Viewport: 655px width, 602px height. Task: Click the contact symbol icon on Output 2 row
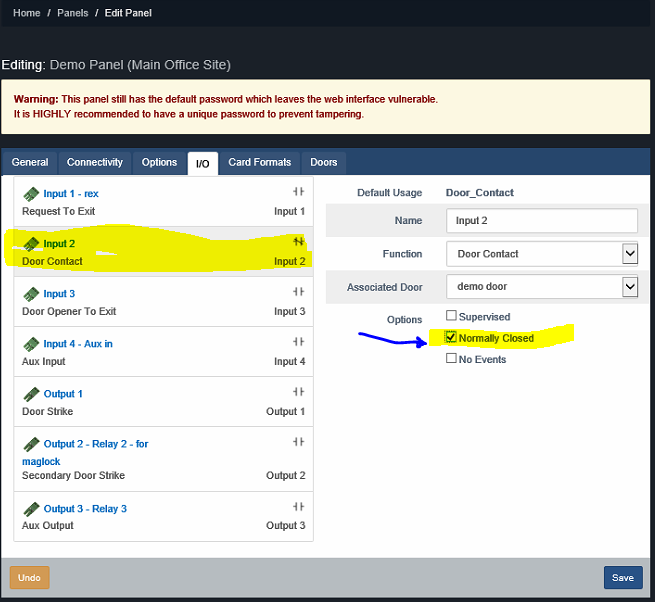[298, 443]
